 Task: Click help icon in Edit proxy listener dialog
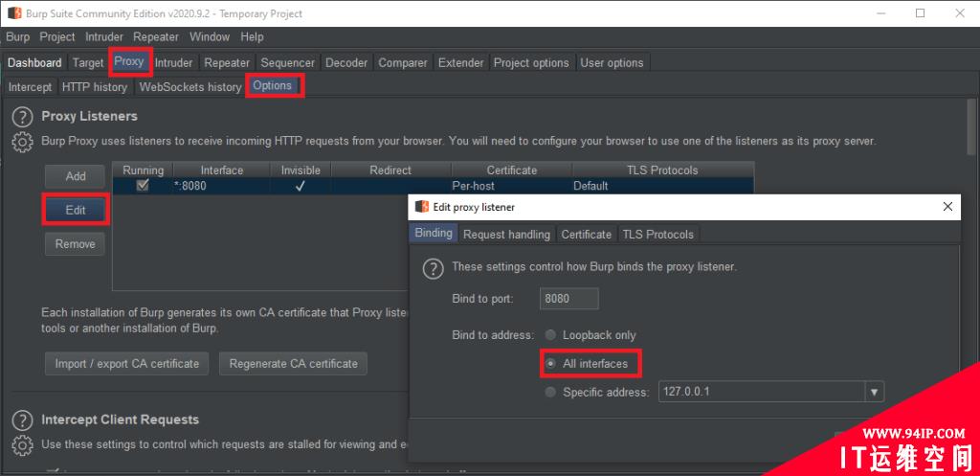point(434,269)
